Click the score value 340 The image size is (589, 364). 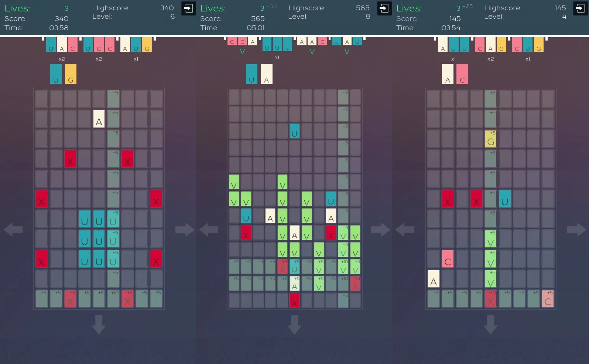62,18
